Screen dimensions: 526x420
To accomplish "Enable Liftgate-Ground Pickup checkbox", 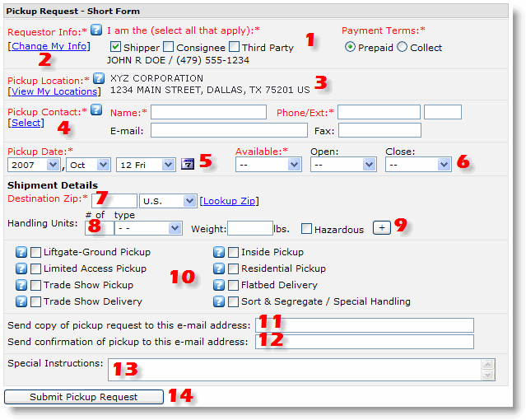I will 35,252.
